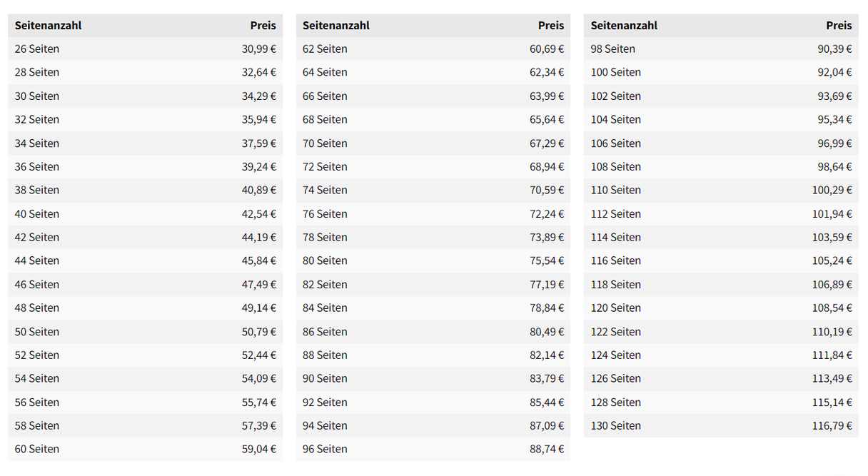The width and height of the screenshot is (868, 476).
Task: Click the Preis header in third table
Action: [x=839, y=26]
